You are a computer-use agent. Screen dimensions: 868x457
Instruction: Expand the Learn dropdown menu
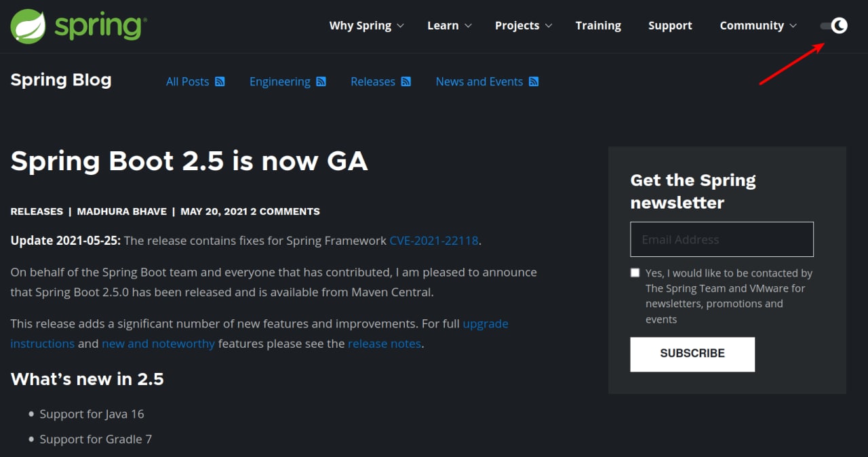coord(449,26)
